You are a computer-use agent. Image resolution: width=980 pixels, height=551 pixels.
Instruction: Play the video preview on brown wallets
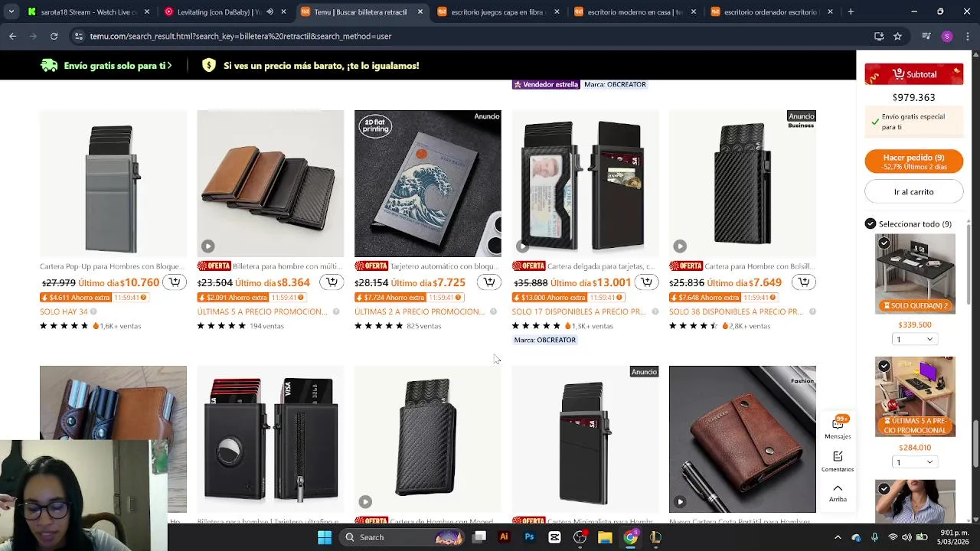tap(208, 246)
